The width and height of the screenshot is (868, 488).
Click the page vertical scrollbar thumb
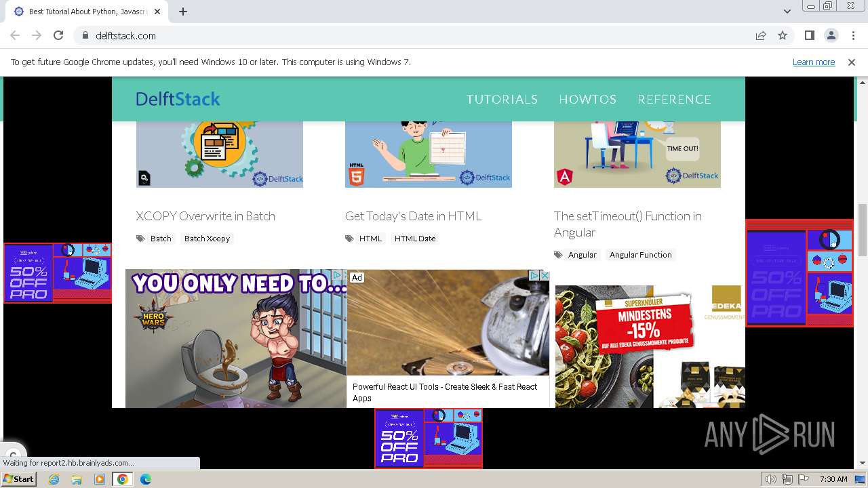tap(863, 230)
